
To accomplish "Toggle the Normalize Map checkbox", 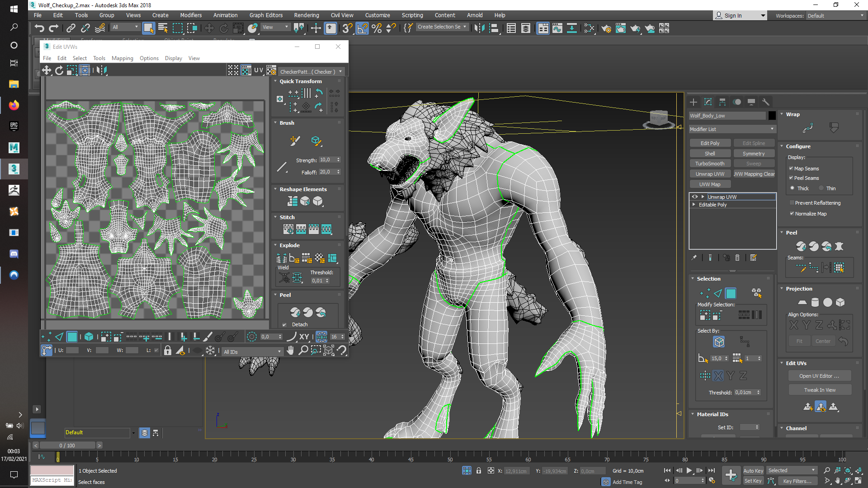I will pyautogui.click(x=792, y=214).
